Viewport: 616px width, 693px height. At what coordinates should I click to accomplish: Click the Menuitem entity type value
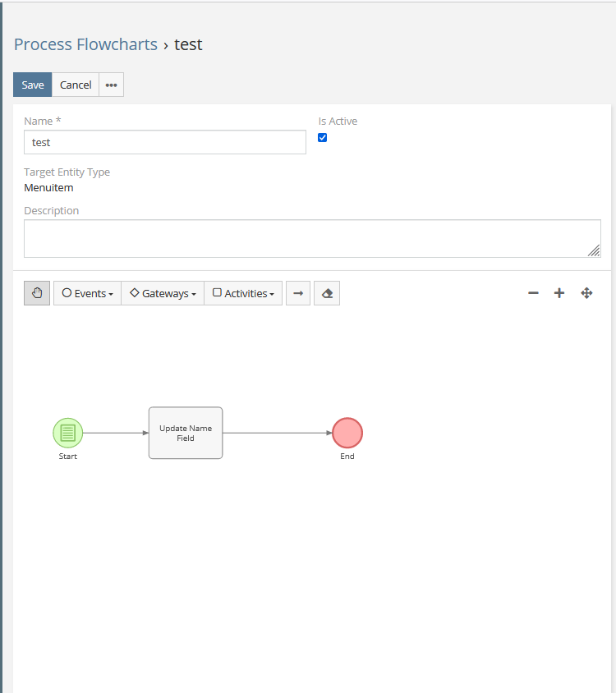[x=48, y=188]
